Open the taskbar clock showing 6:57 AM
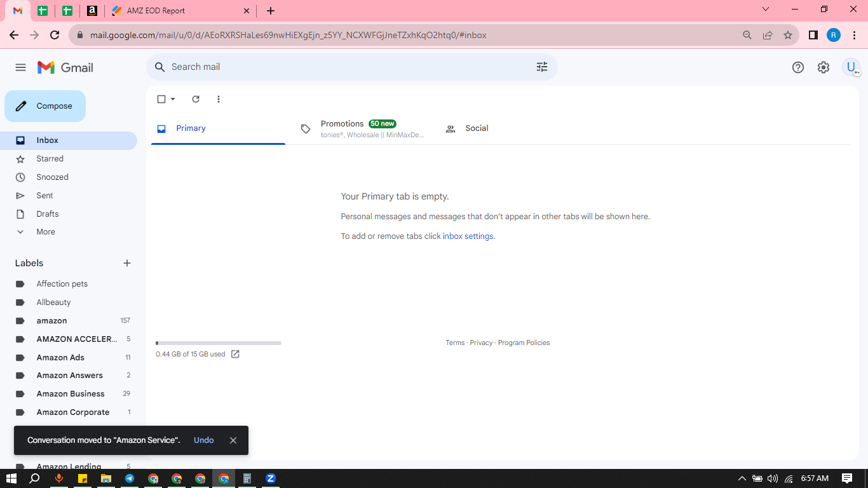 coord(815,478)
